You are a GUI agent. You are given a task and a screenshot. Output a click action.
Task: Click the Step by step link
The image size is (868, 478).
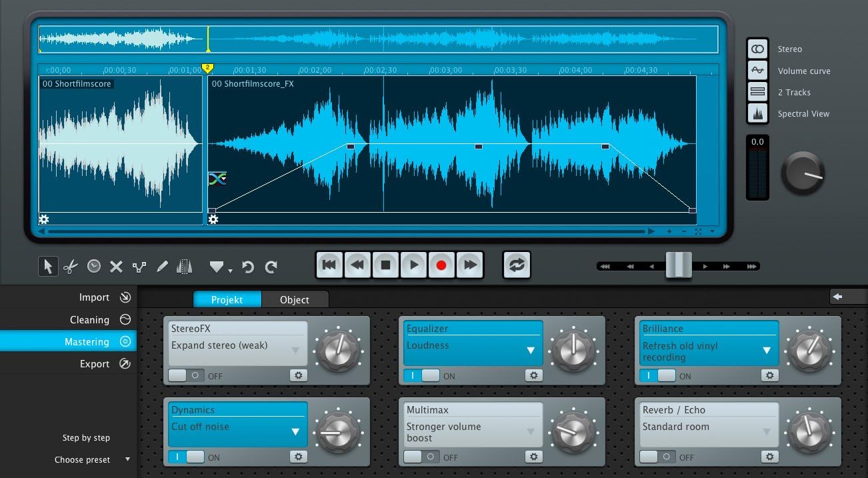[x=86, y=438]
